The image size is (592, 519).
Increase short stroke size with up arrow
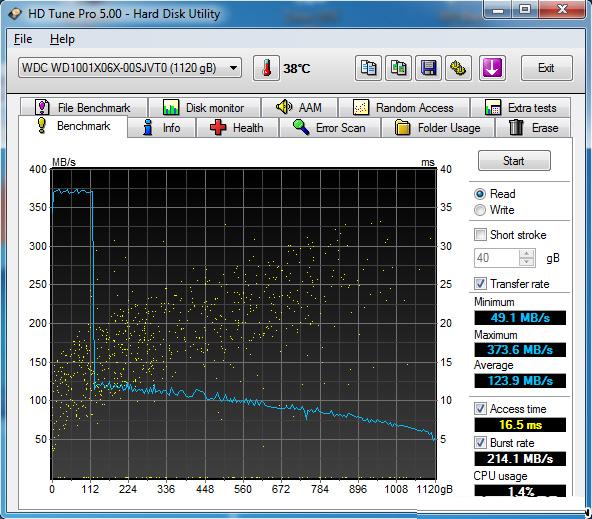pos(526,254)
